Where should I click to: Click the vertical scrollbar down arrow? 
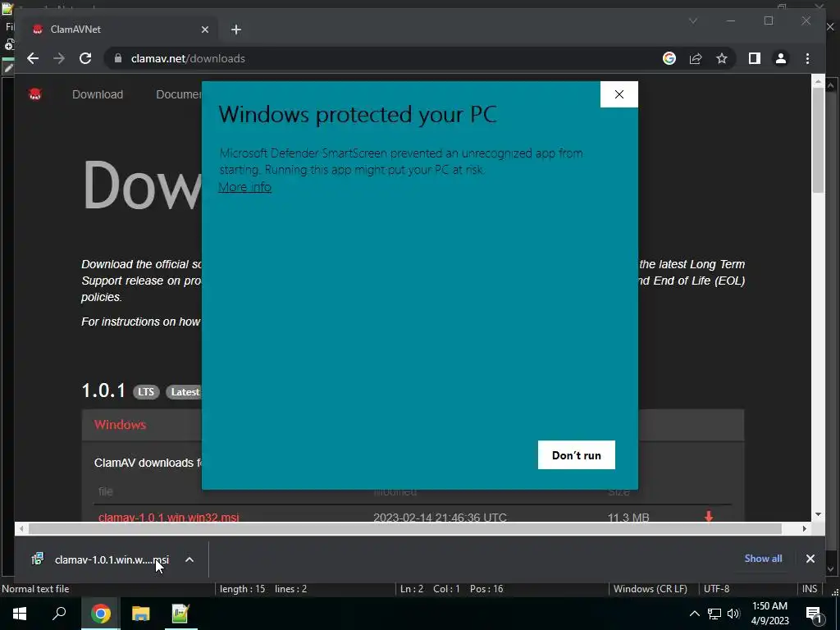coord(818,514)
